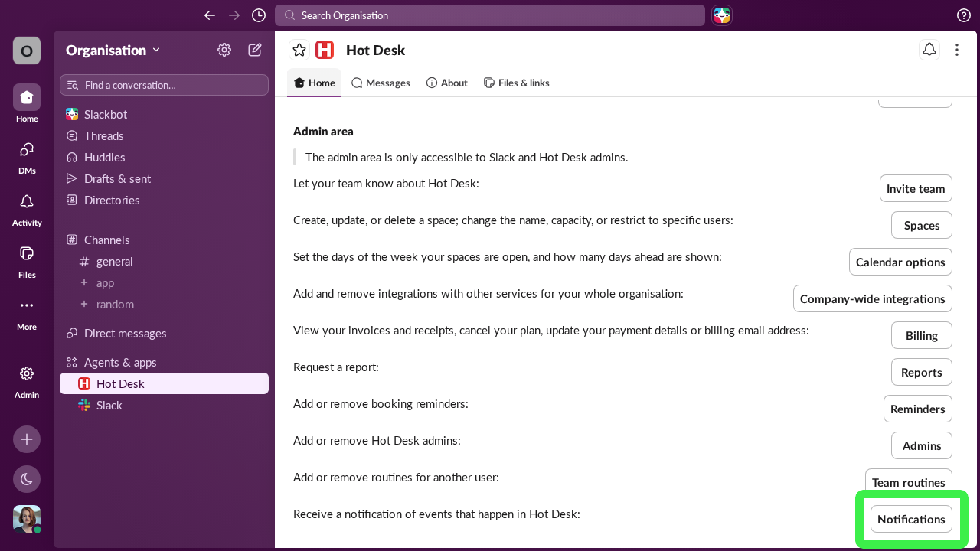Expand the Organisation workspace menu

pyautogui.click(x=113, y=50)
